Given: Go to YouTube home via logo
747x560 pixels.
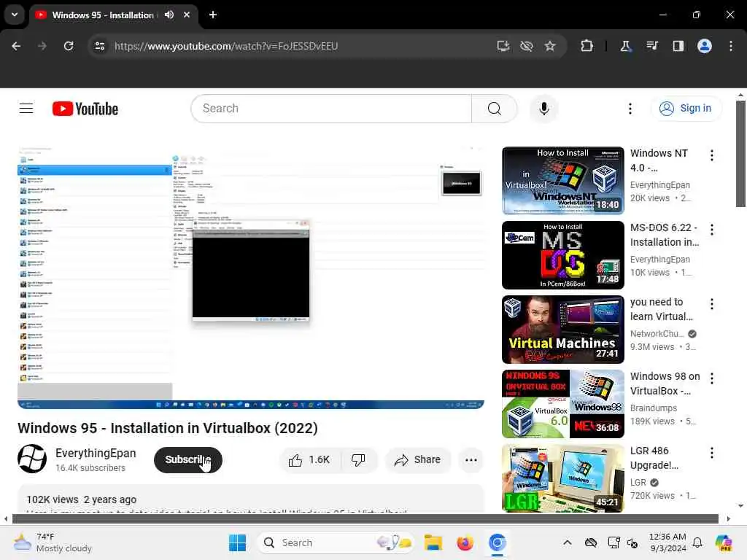Looking at the screenshot, I should pos(85,109).
